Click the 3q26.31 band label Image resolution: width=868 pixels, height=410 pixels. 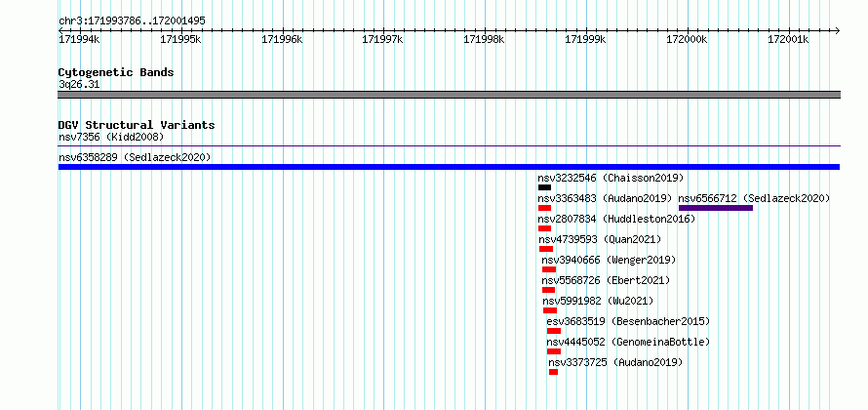79,85
